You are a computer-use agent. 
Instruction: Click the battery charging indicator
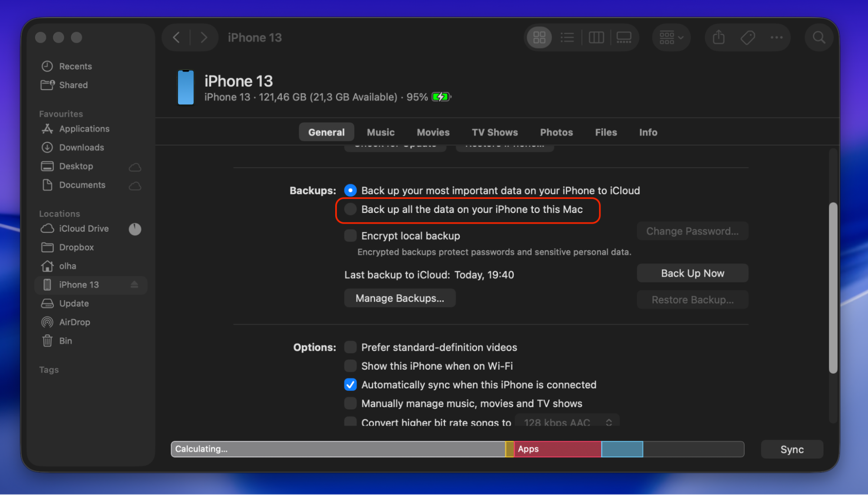tap(442, 97)
